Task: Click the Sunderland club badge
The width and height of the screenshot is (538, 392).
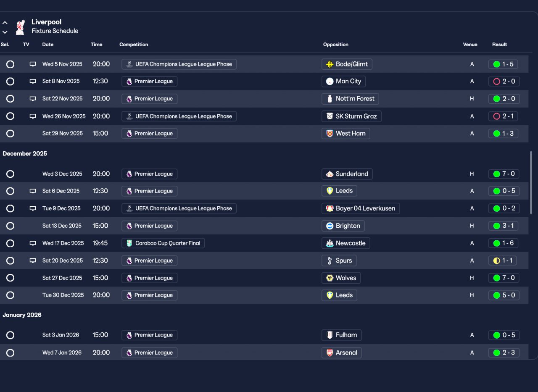Action: point(330,174)
